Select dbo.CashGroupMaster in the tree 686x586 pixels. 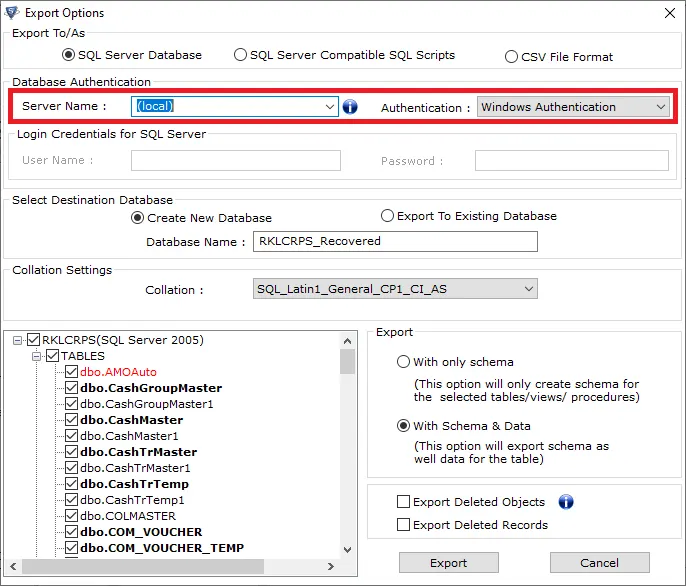(151, 388)
